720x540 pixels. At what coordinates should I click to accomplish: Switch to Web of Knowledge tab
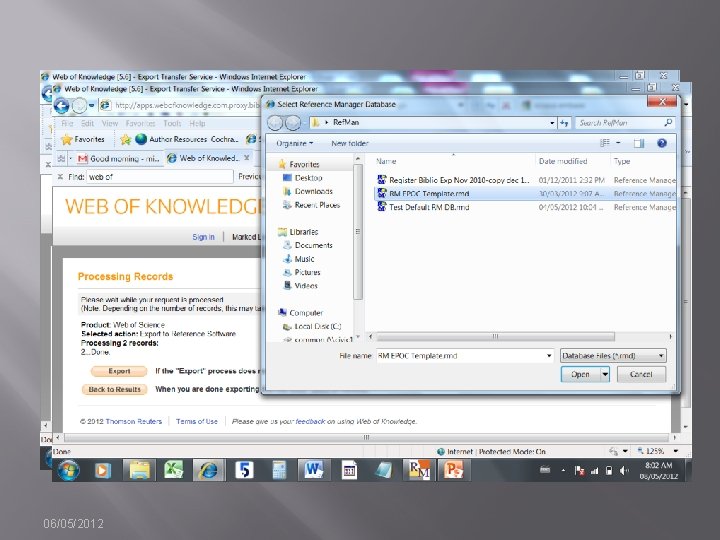[x=209, y=158]
